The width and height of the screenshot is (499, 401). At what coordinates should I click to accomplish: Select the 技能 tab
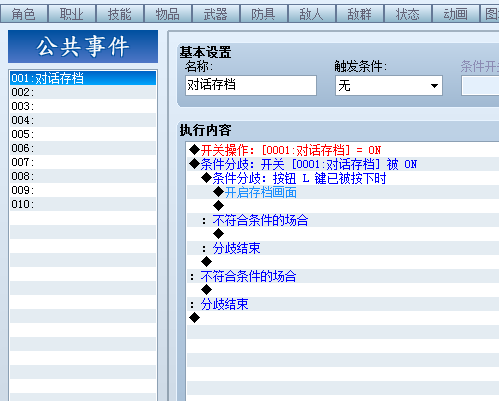tap(120, 14)
